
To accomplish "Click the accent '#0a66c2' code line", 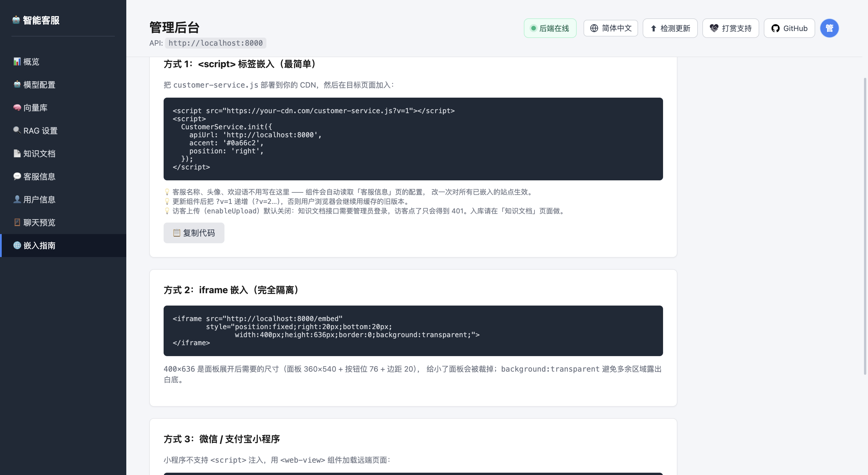I will coord(226,143).
